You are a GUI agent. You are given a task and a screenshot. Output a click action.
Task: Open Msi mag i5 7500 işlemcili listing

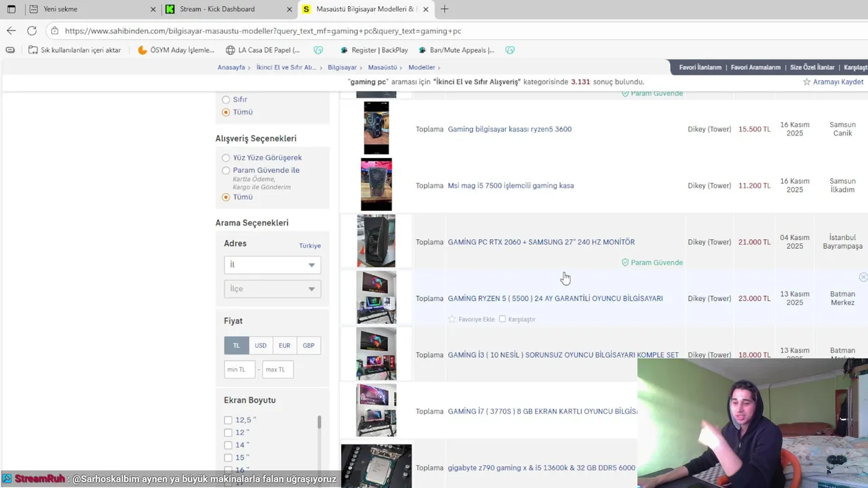(x=511, y=186)
